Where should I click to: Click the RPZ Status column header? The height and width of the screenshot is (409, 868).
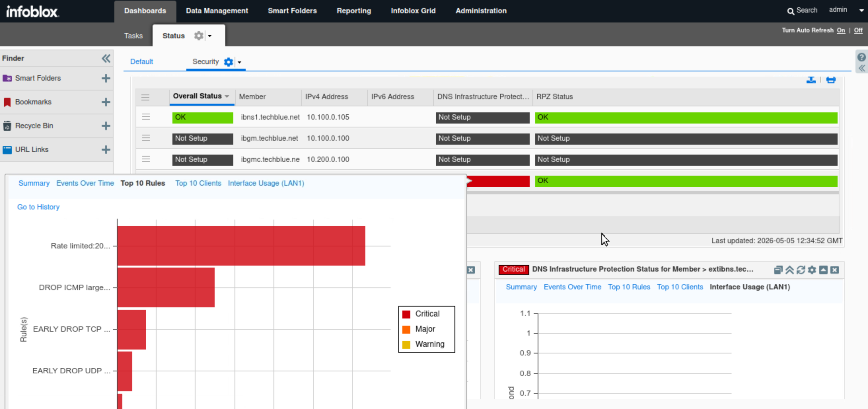point(686,97)
